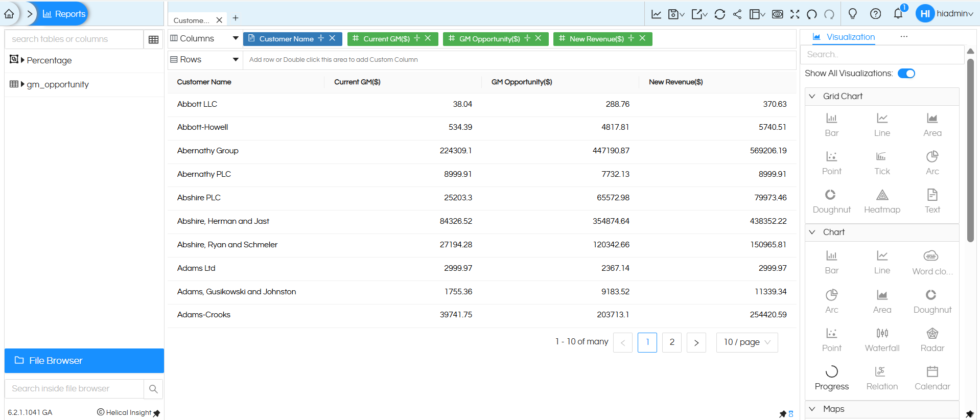Choose Waterfall chart visualization
Image resolution: width=980 pixels, height=420 pixels.
pyautogui.click(x=882, y=340)
